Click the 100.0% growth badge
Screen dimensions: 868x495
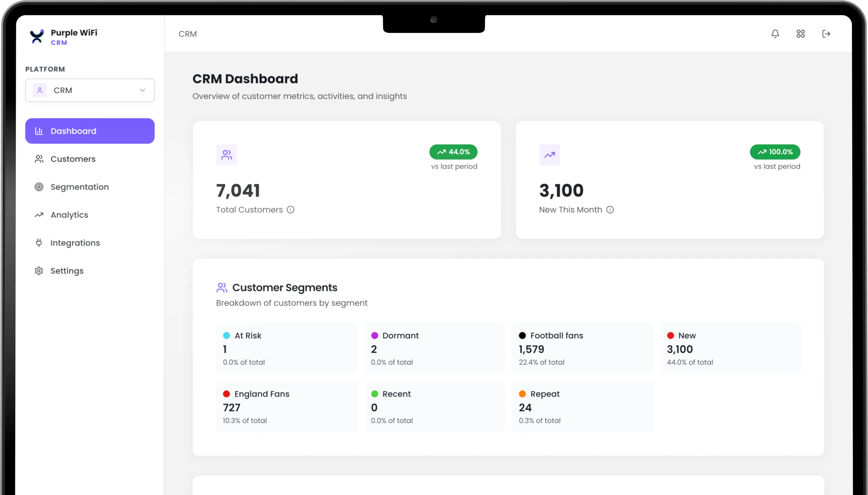(x=775, y=152)
